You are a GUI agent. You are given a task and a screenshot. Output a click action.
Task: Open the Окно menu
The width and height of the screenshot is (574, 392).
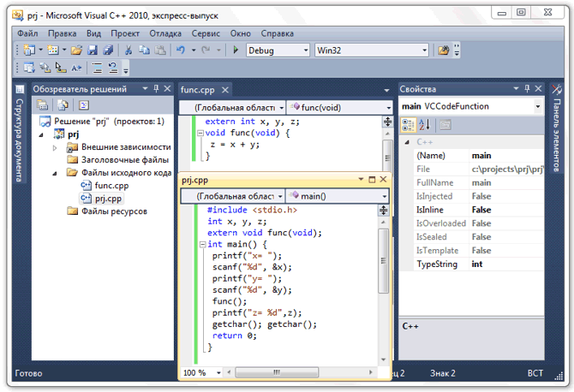click(x=240, y=33)
